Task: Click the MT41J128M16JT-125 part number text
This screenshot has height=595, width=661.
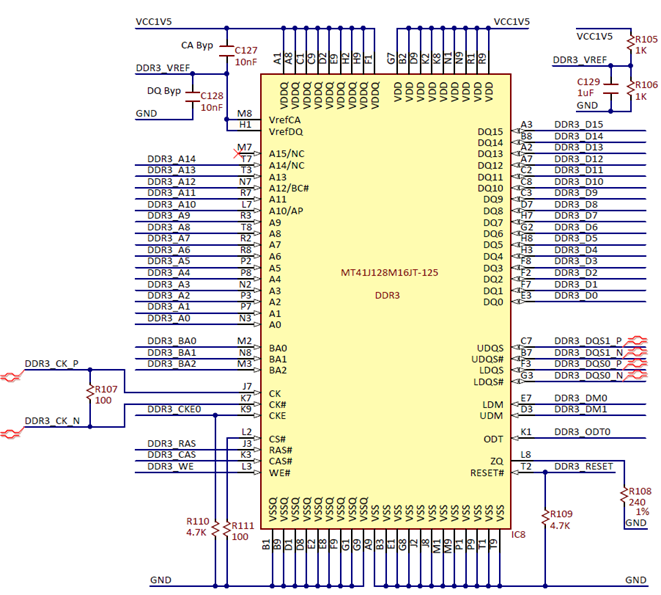Action: (389, 272)
